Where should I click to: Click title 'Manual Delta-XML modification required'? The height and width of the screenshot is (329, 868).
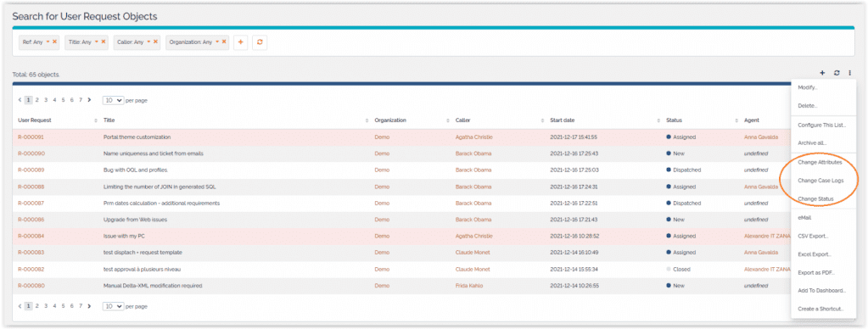153,286
